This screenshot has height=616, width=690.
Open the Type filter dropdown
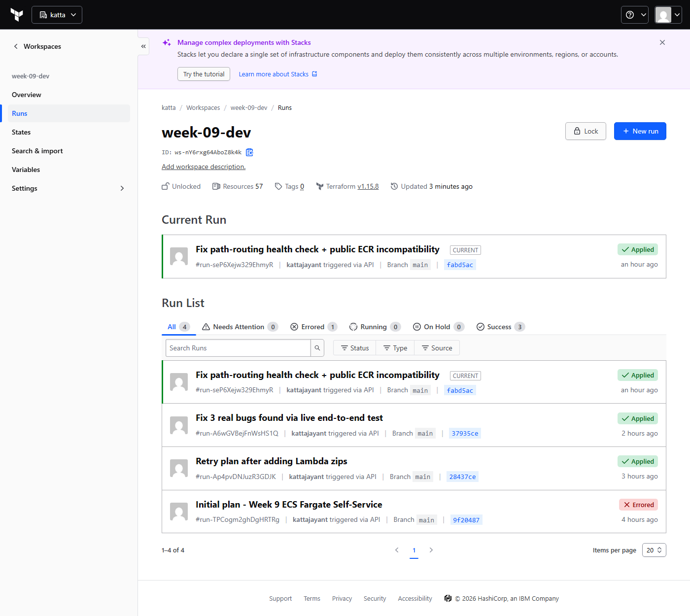(x=395, y=348)
